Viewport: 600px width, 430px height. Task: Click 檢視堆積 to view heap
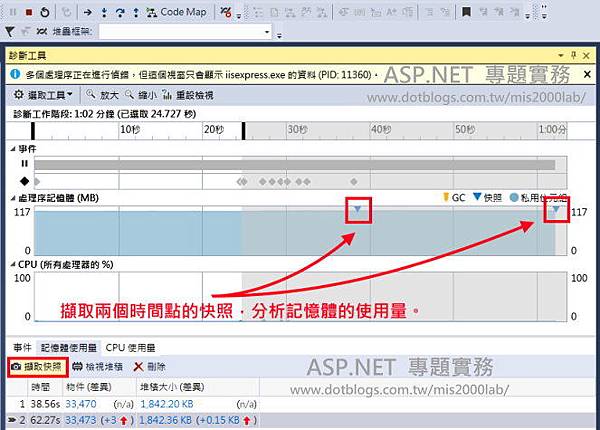click(98, 367)
